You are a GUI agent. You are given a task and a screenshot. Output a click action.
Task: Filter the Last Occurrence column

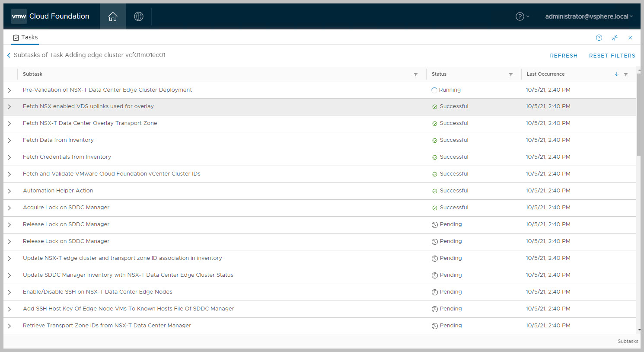(626, 74)
